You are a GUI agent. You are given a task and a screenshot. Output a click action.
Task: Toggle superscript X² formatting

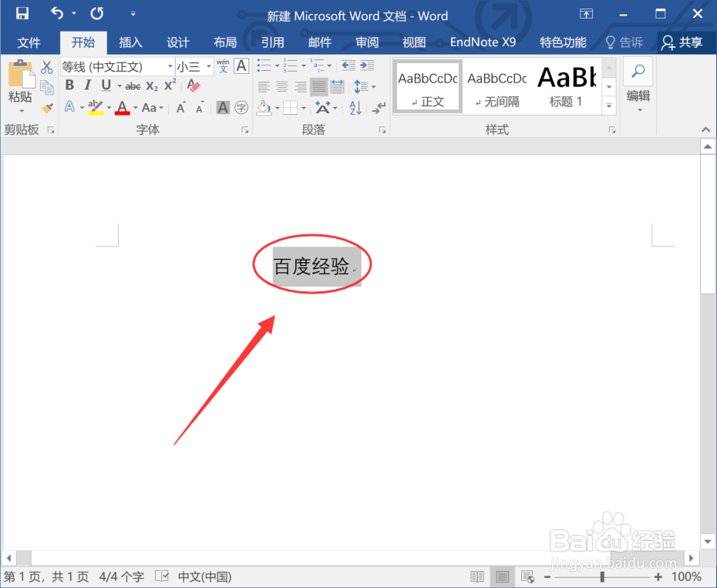[170, 85]
